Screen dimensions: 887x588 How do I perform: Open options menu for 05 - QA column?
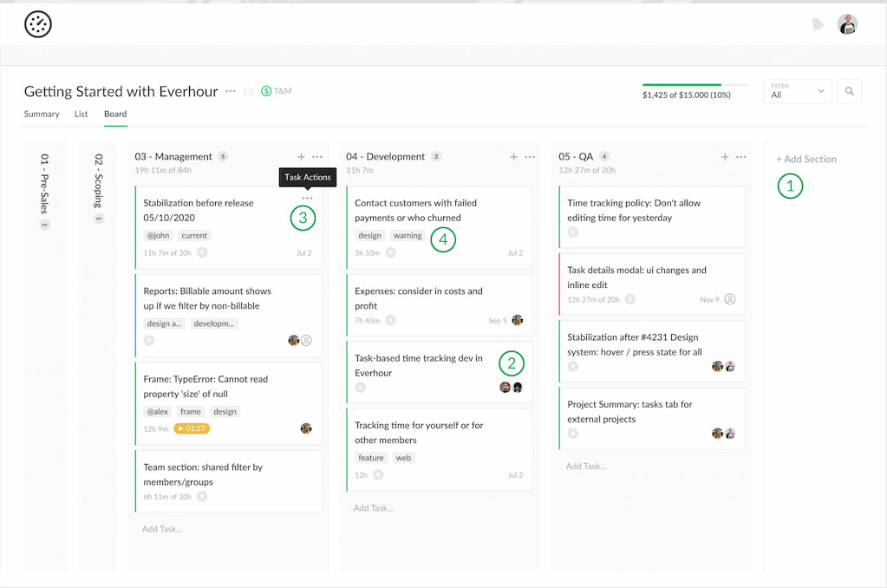740,156
